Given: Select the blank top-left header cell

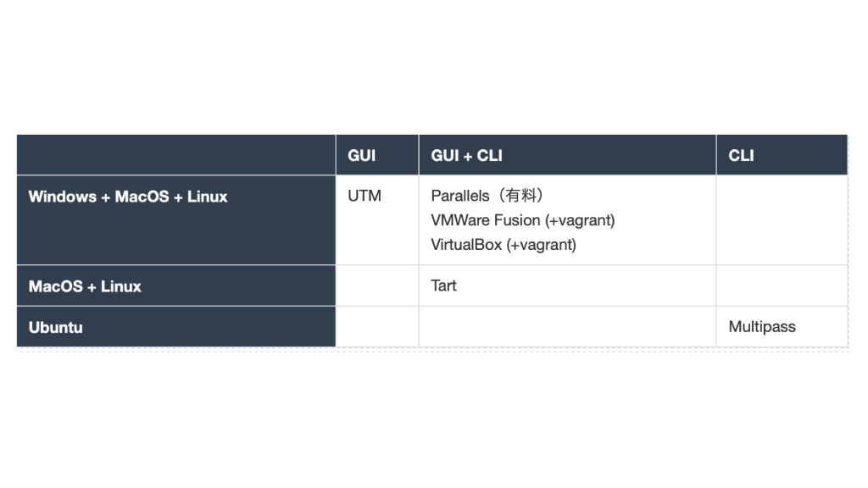Looking at the screenshot, I should [176, 155].
